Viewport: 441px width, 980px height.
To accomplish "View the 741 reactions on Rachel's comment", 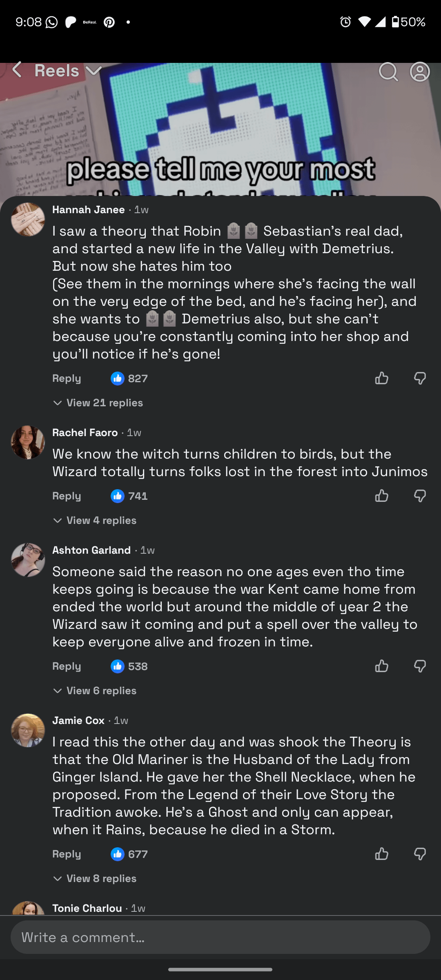I will pos(129,496).
